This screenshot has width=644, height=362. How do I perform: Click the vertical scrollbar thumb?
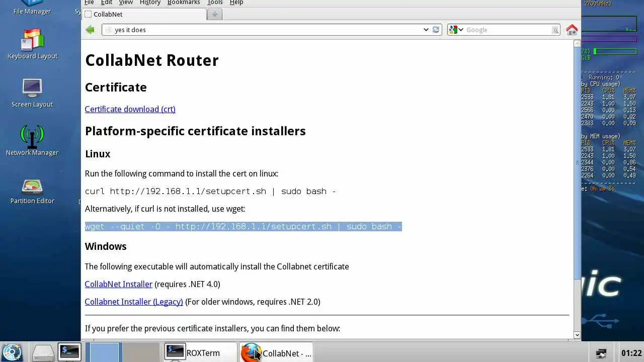pos(577,163)
